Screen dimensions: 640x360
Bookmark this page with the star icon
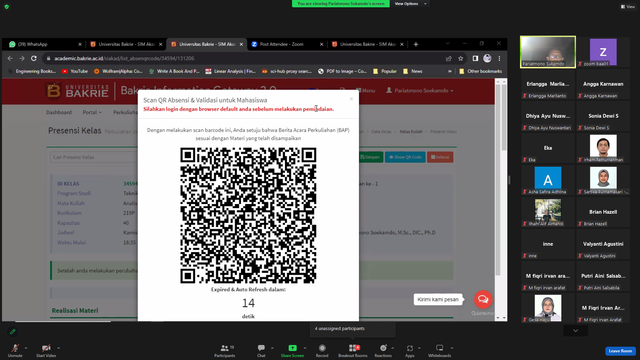point(460,58)
